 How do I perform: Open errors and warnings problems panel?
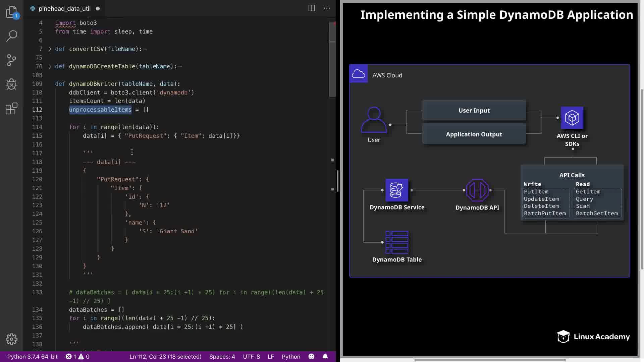[x=77, y=357]
